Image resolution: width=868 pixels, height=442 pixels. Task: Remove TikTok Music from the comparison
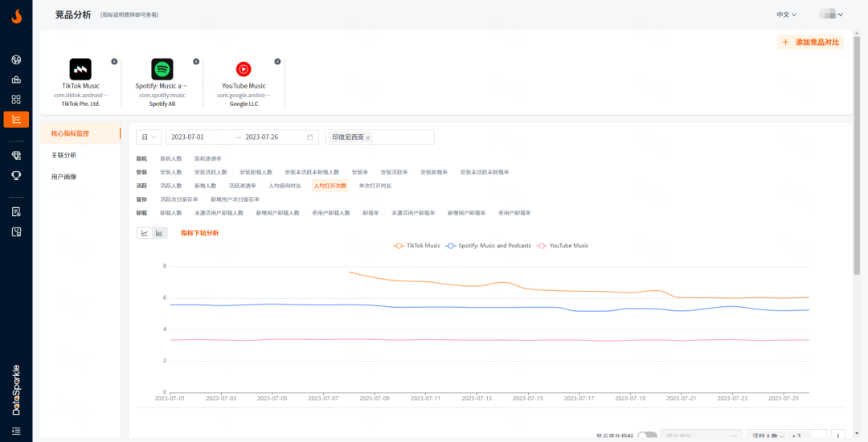tap(114, 61)
